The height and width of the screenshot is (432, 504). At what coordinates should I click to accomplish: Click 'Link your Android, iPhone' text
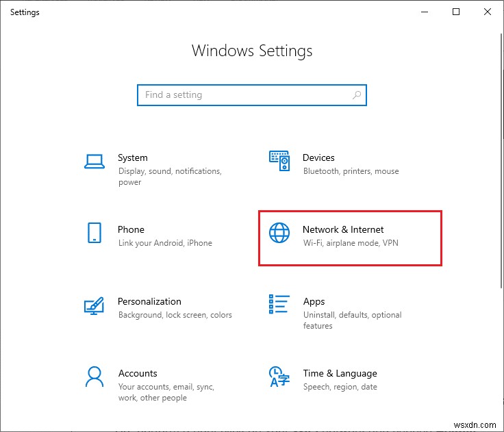point(165,243)
